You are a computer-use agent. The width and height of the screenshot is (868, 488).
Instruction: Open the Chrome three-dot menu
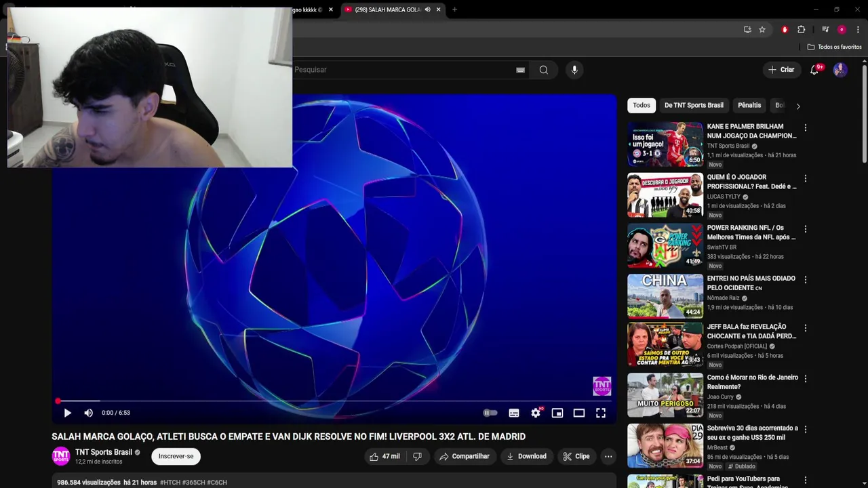[x=858, y=30]
